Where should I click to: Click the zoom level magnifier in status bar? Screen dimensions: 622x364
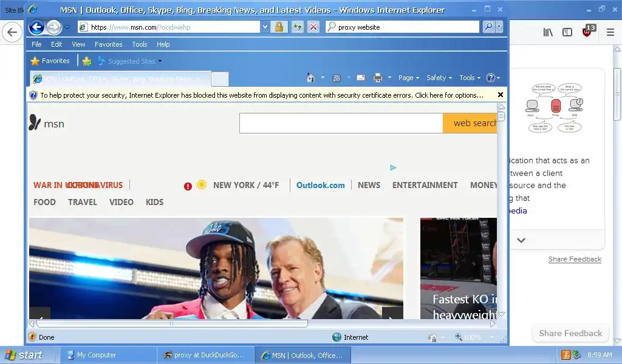[x=459, y=337]
